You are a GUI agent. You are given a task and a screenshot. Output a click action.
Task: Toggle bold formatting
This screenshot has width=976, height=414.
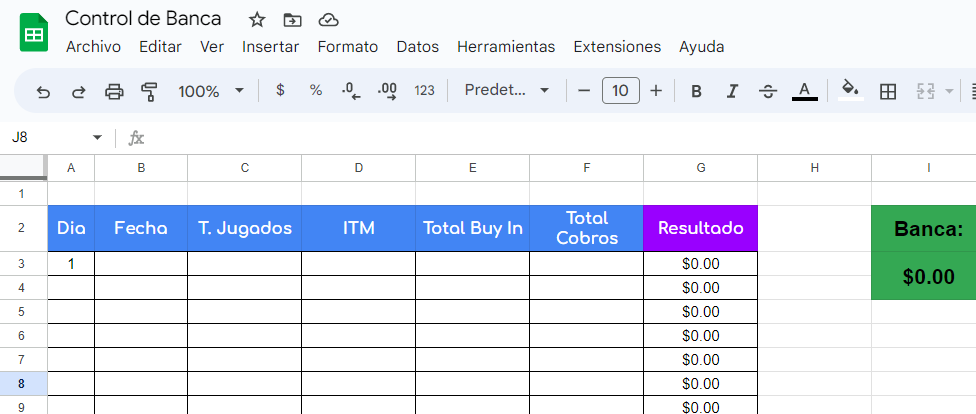coord(697,92)
